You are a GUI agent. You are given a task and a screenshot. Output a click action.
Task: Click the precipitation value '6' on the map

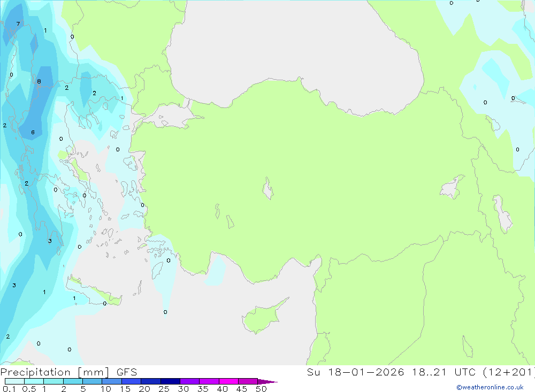tap(33, 133)
